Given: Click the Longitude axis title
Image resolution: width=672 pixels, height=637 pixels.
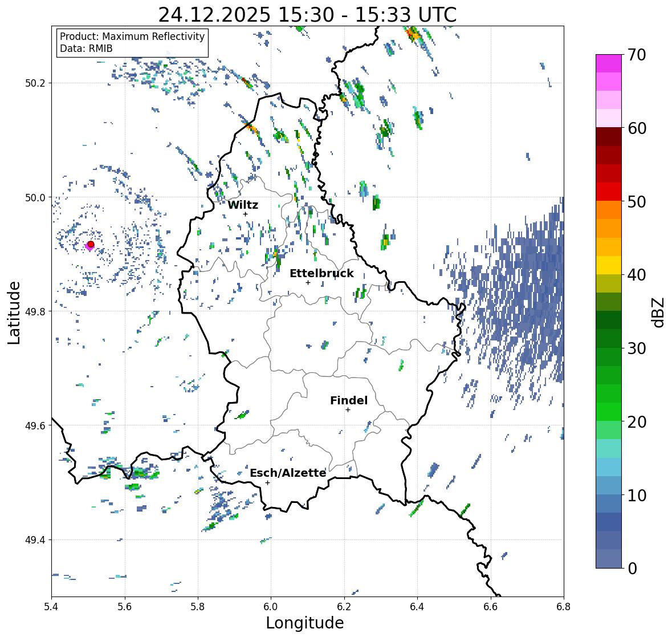Looking at the screenshot, I should (x=305, y=623).
